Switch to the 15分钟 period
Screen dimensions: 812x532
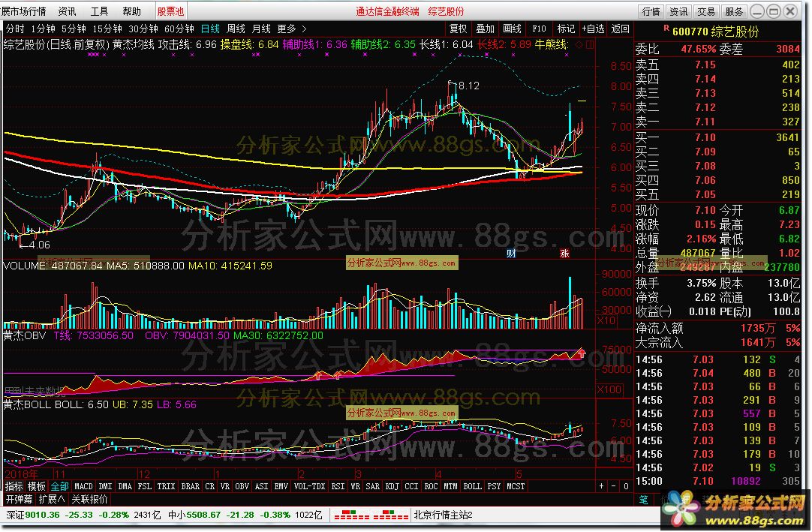coord(107,29)
